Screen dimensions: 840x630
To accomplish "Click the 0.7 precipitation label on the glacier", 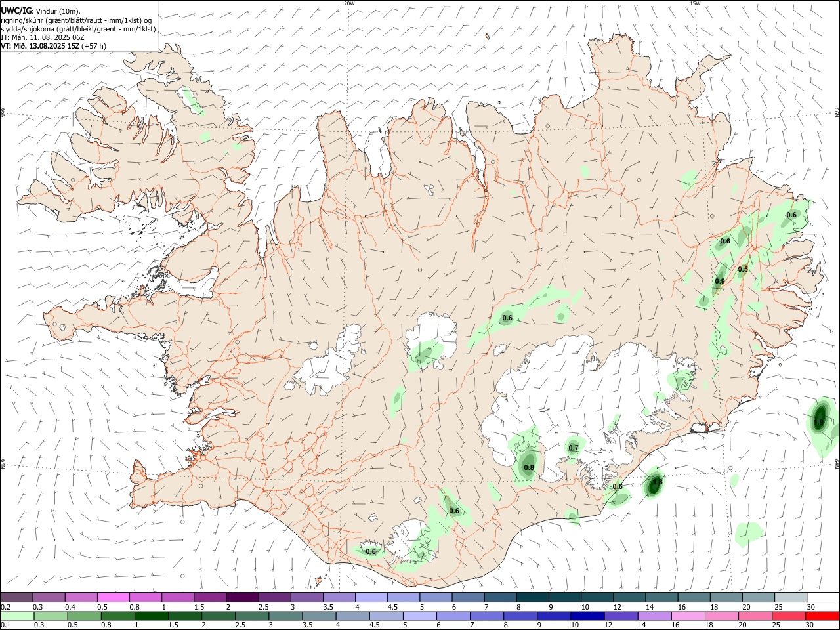I will pyautogui.click(x=574, y=448).
